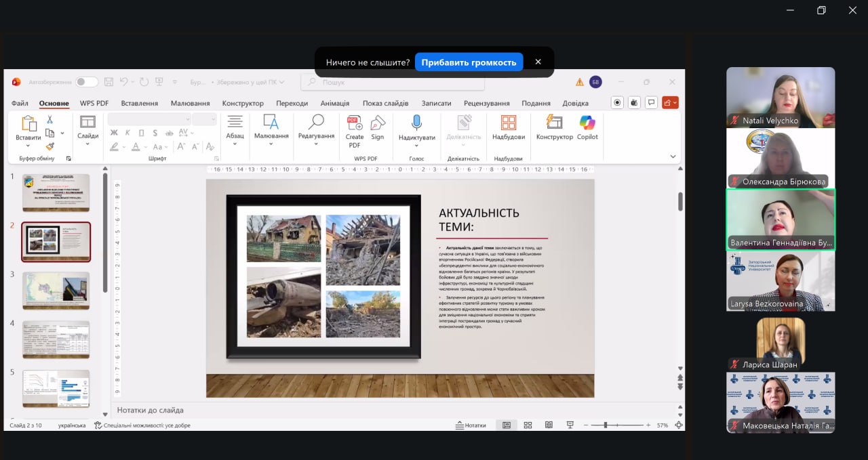868x460 pixels.
Task: Switch to the Анімація tab
Action: coord(334,103)
